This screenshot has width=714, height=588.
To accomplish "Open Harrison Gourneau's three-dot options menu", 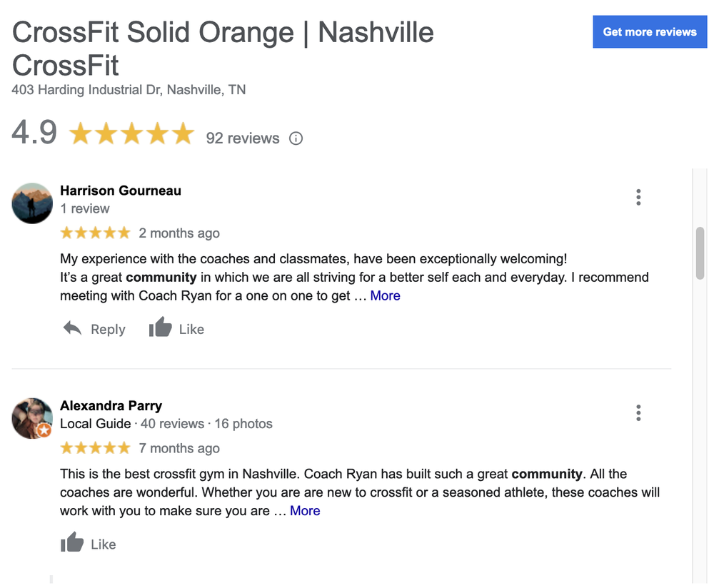I will click(x=638, y=198).
